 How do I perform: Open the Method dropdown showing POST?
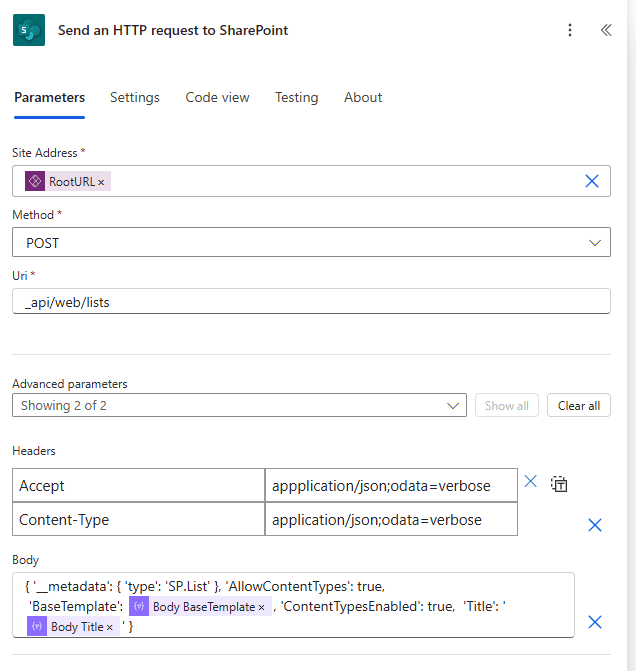click(311, 243)
